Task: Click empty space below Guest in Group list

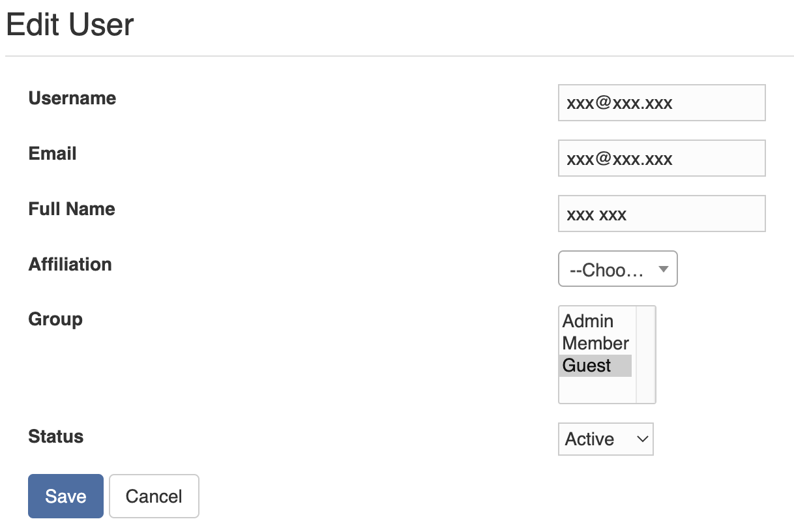Action: pos(596,390)
